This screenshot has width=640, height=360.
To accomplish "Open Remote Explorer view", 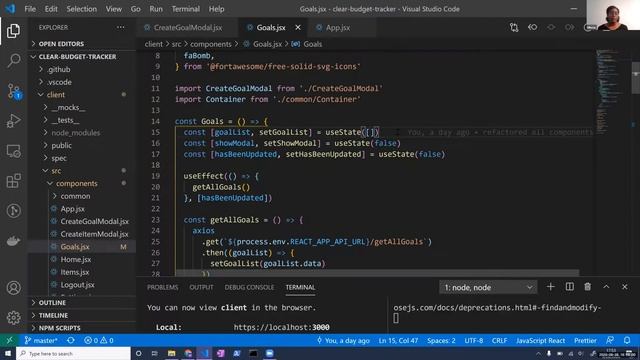I will (13, 151).
